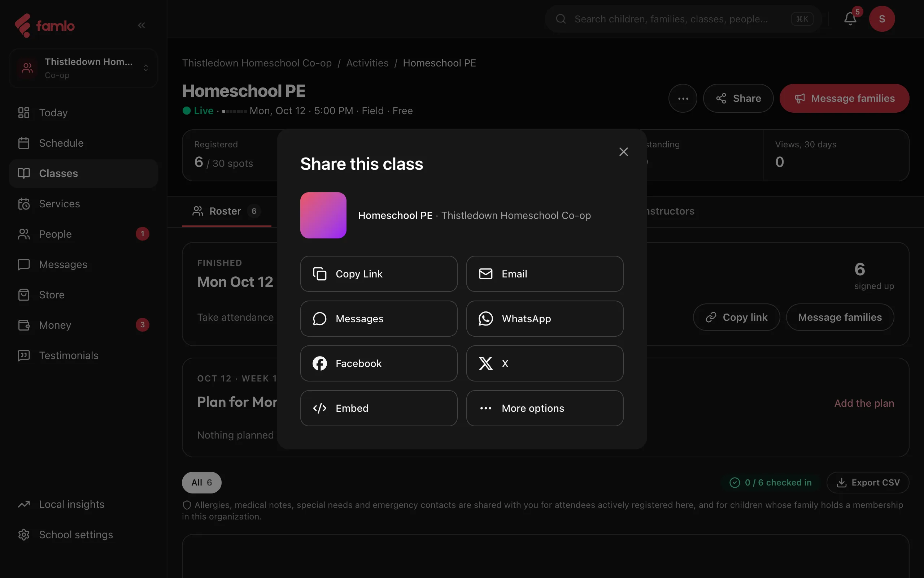Open the Money page
The height and width of the screenshot is (578, 924).
click(83, 325)
